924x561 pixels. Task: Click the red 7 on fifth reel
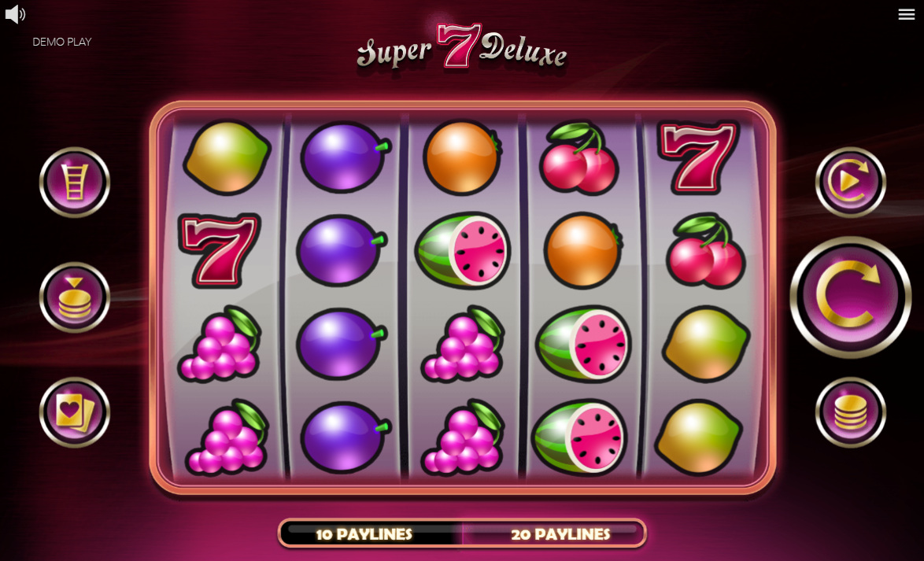coord(697,157)
